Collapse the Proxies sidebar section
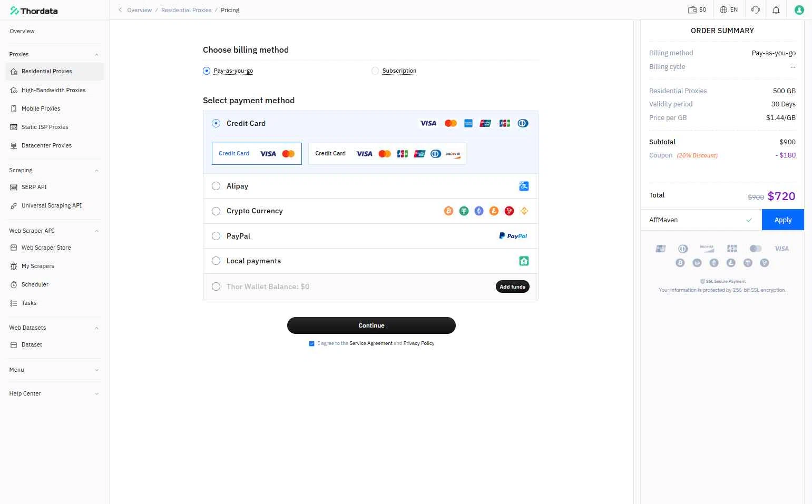Viewport: 812px width, 504px height. [96, 55]
